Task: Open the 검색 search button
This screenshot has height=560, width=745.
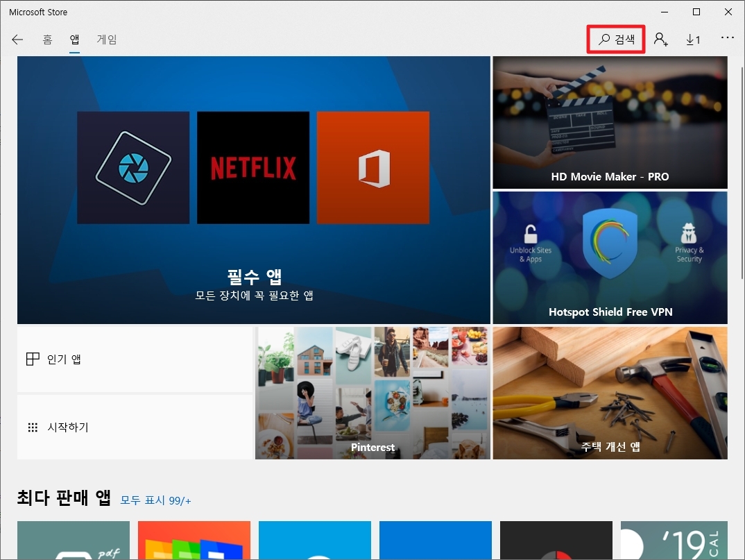Action: (616, 40)
